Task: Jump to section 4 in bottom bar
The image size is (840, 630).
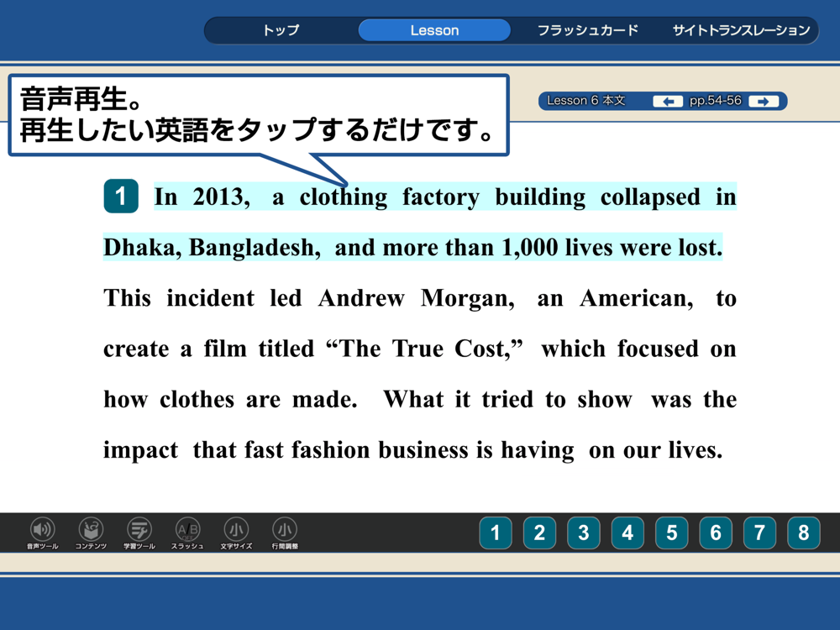Action: tap(627, 533)
